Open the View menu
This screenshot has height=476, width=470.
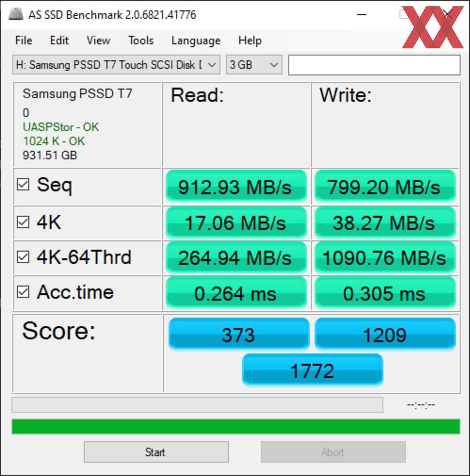click(x=98, y=40)
